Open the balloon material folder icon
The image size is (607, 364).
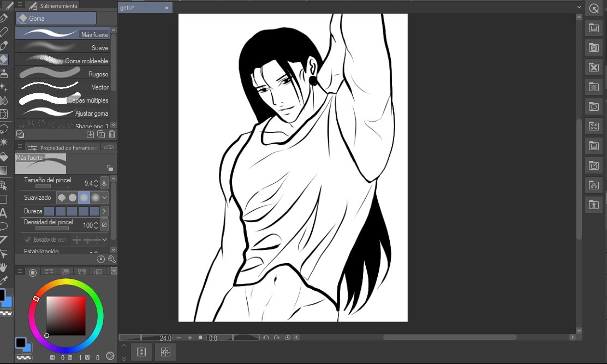pos(594,106)
